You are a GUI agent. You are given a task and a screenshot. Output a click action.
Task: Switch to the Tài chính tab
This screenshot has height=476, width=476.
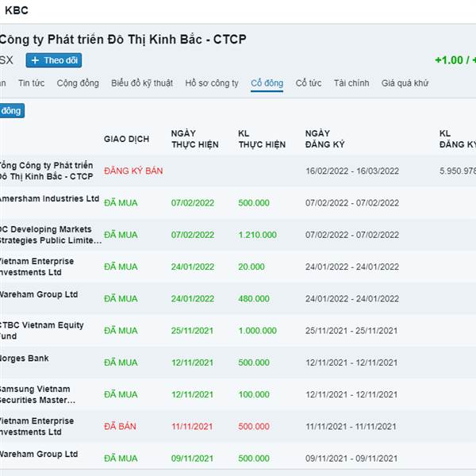pyautogui.click(x=351, y=83)
